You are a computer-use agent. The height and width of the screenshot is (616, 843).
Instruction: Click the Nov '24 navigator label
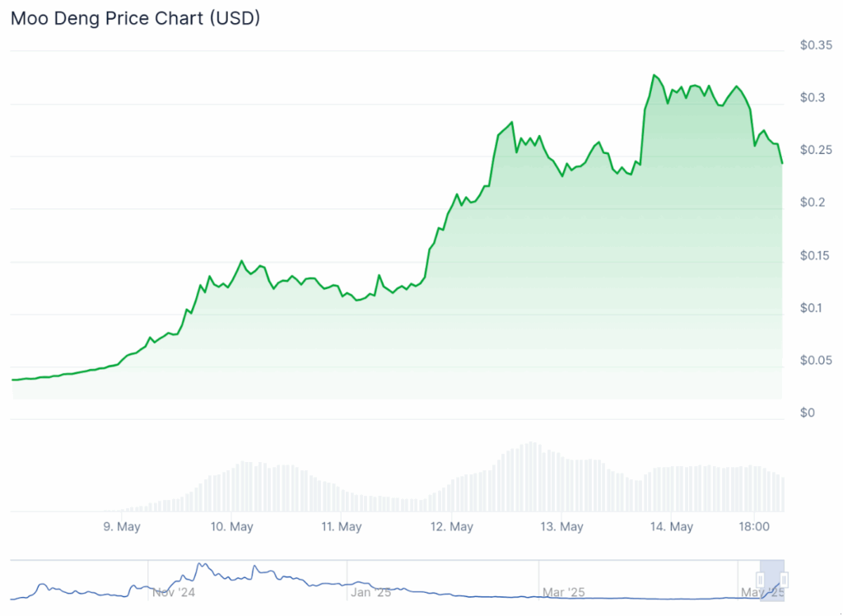[x=174, y=592]
